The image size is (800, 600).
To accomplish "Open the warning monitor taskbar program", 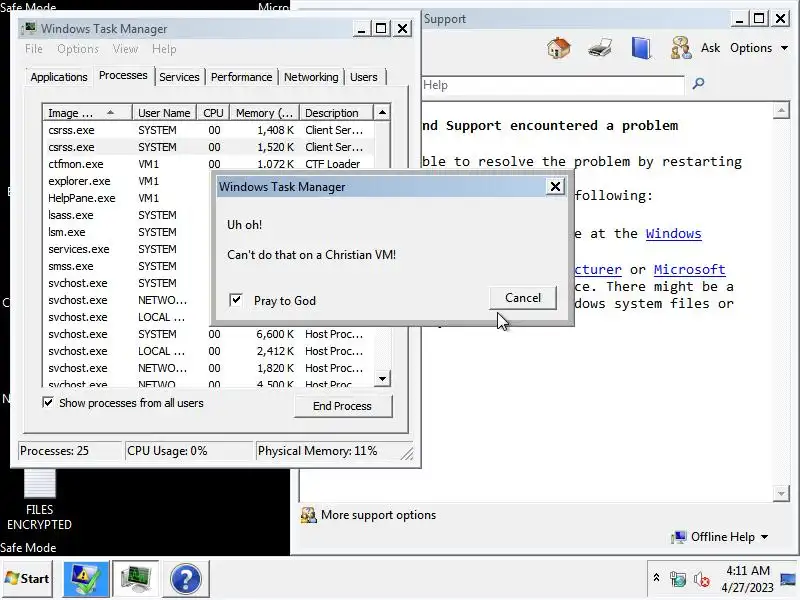I will click(x=86, y=579).
